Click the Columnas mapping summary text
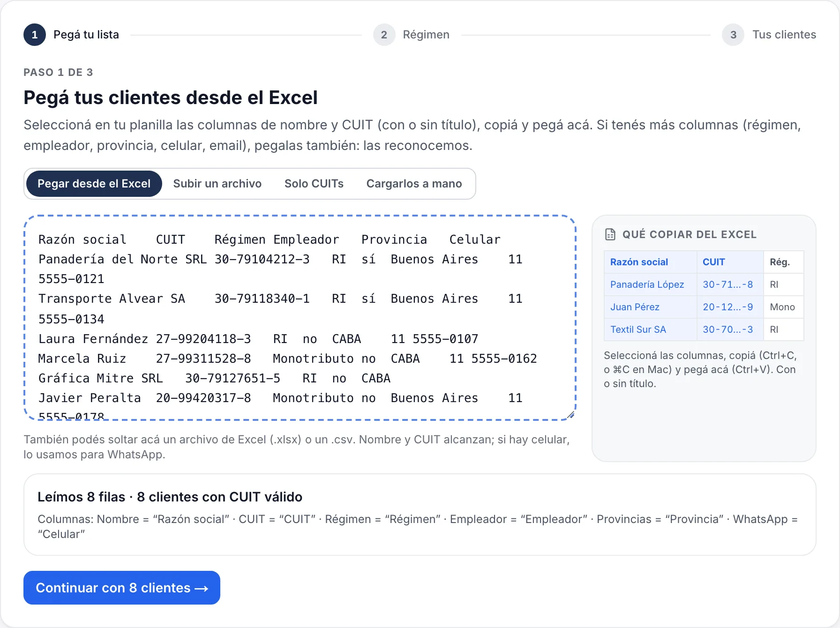 tap(417, 526)
